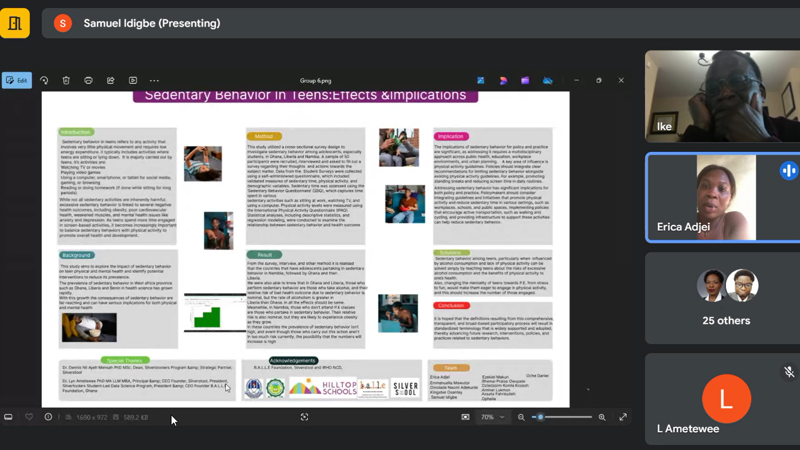Start slideshow with the play icon
Image resolution: width=800 pixels, height=450 pixels.
click(x=132, y=80)
